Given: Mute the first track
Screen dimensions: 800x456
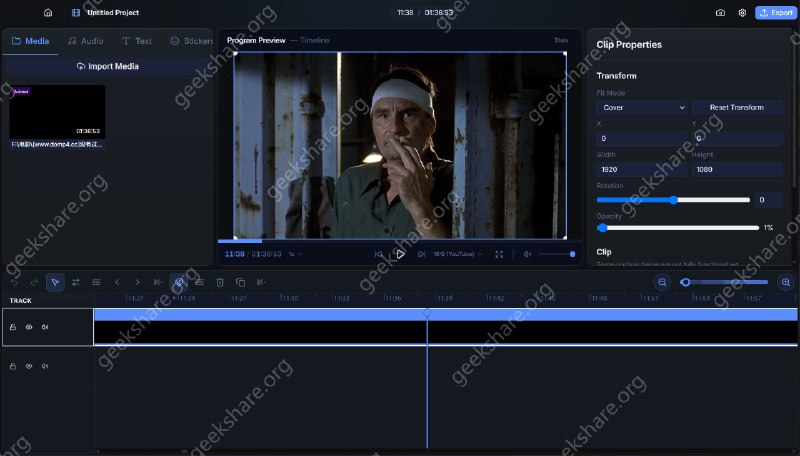Looking at the screenshot, I should click(x=45, y=327).
